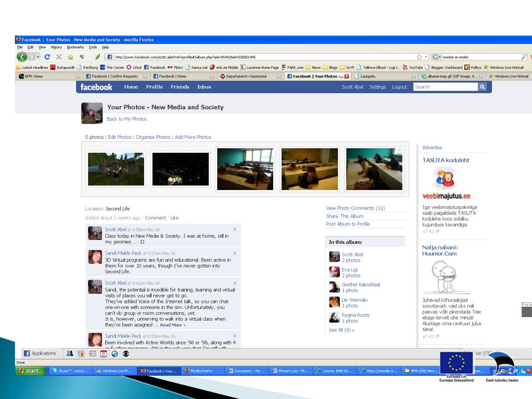Viewport: 532px width, 399px height.
Task: Expand the Read More comment link
Action: point(173,325)
